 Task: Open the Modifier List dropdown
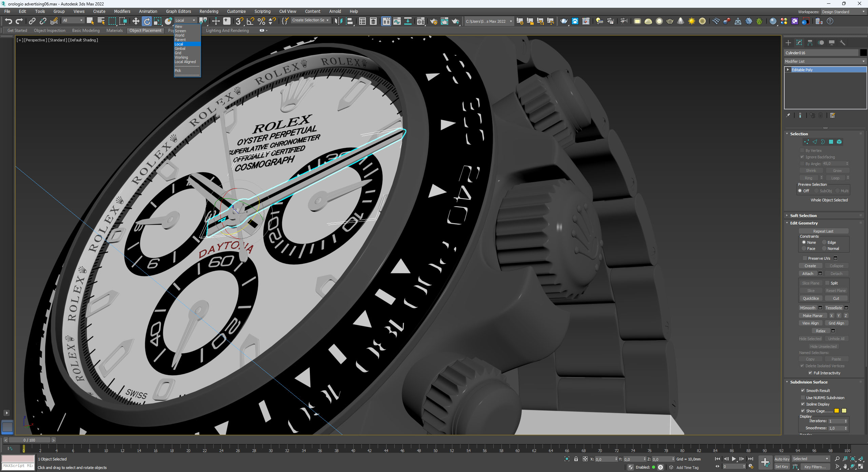tap(825, 61)
